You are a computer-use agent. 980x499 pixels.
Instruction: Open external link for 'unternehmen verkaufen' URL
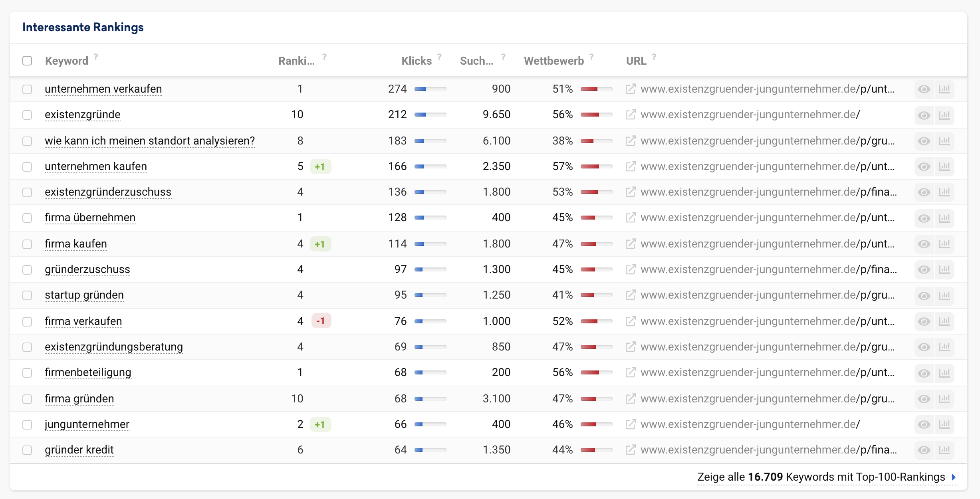(x=630, y=89)
